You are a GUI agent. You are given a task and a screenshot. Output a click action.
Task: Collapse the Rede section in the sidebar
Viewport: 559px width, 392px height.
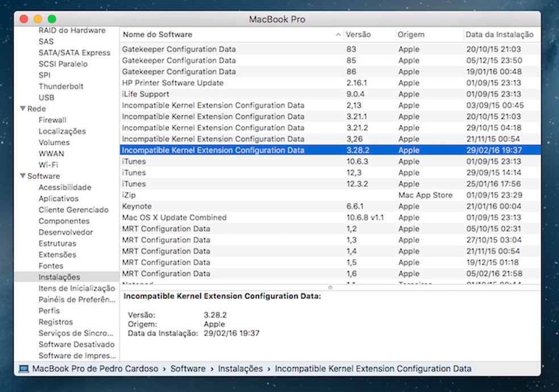23,109
